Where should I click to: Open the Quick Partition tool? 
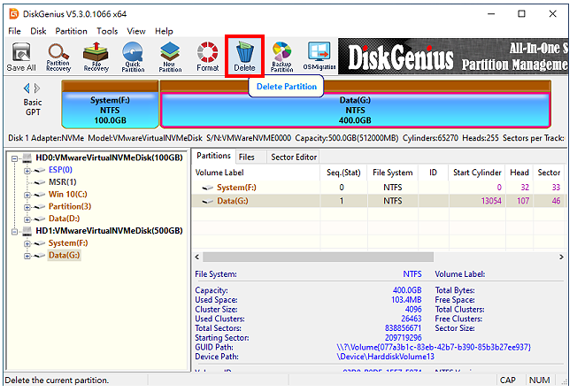click(133, 57)
